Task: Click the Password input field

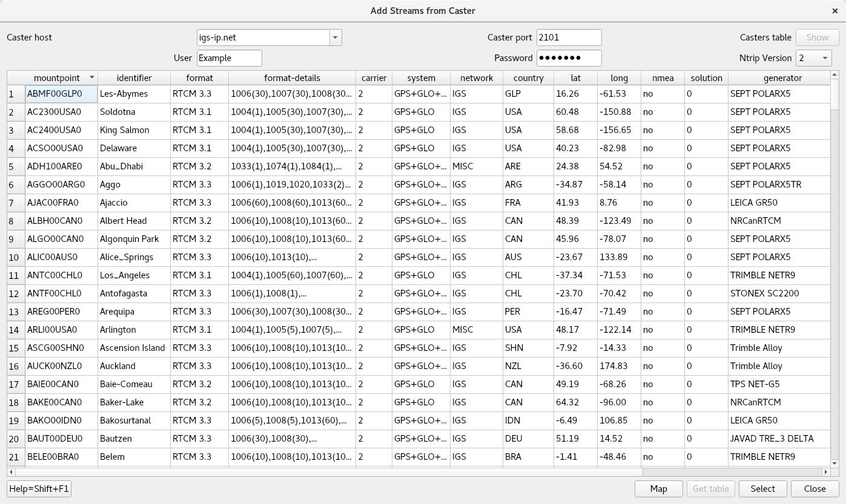Action: [569, 58]
